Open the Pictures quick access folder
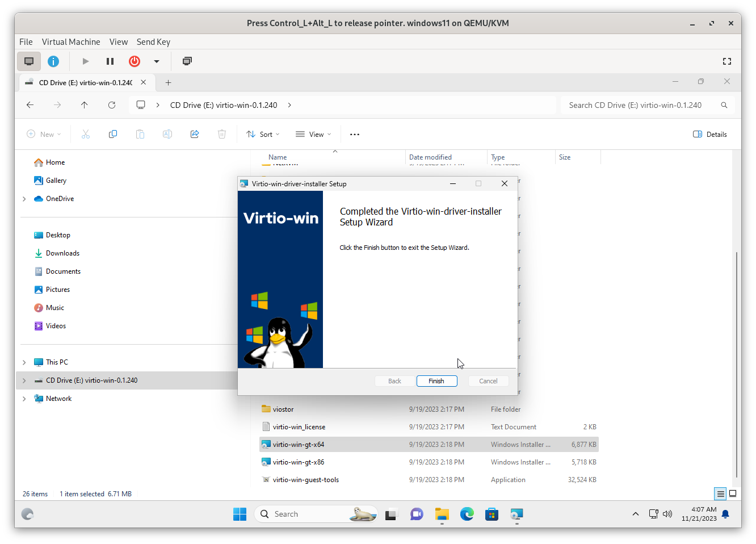 [x=58, y=290]
